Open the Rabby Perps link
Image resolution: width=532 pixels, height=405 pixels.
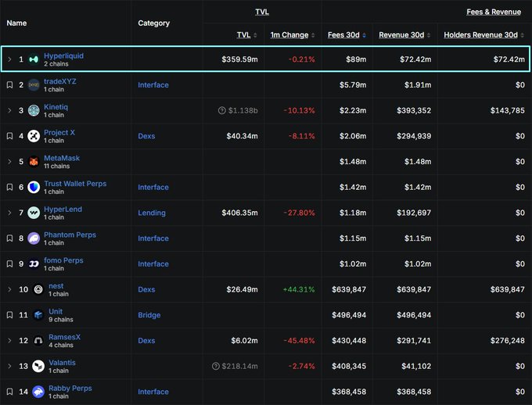[70, 388]
